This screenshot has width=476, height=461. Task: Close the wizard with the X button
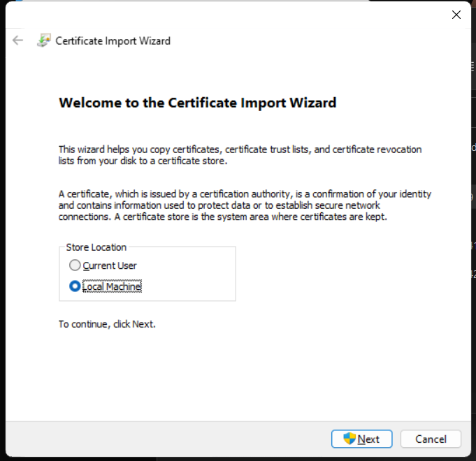[456, 15]
